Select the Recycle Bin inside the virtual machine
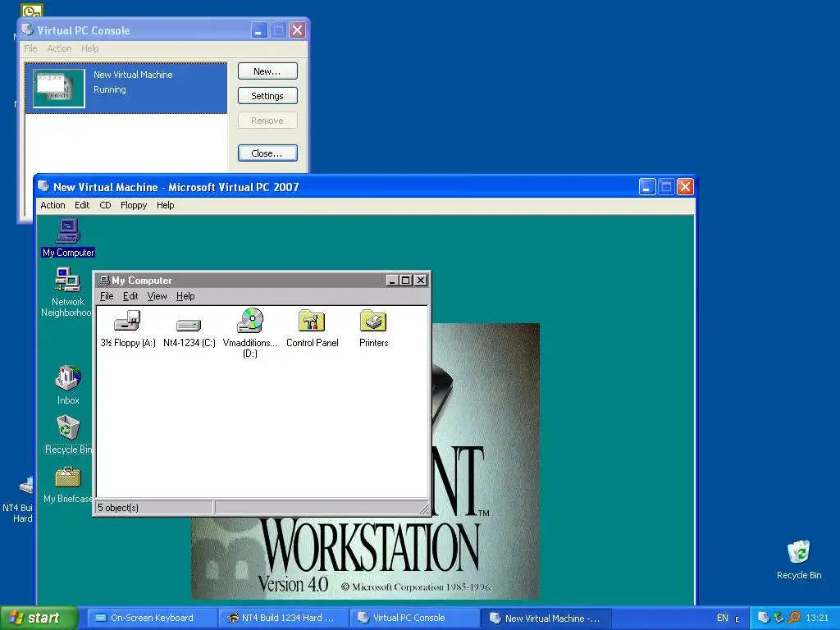 pyautogui.click(x=68, y=428)
